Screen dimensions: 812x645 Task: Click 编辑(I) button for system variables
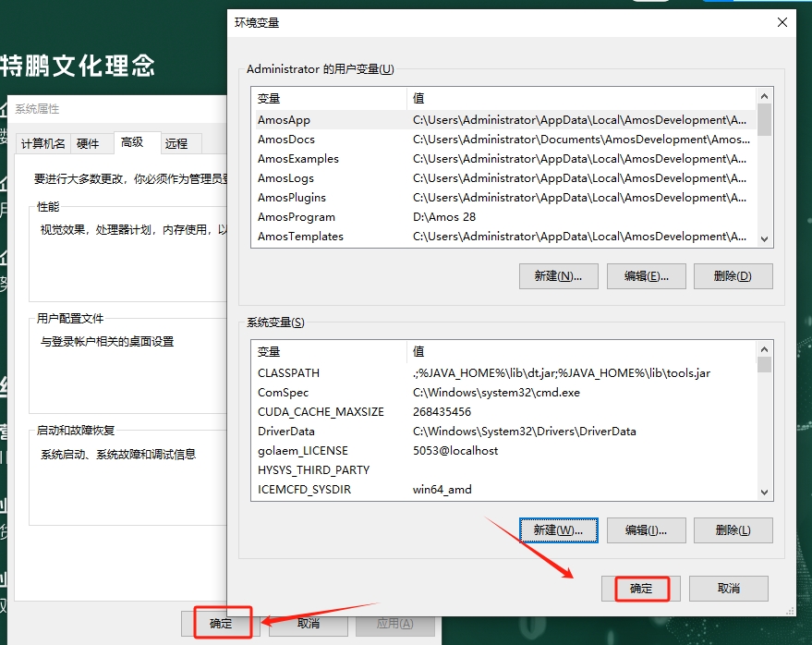point(646,530)
